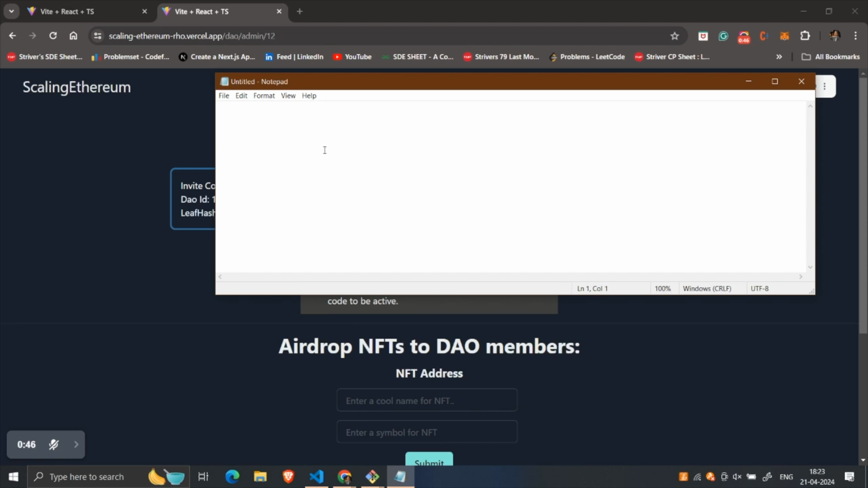Open the All Bookmarks folder
Image resolution: width=868 pixels, height=488 pixels.
830,57
